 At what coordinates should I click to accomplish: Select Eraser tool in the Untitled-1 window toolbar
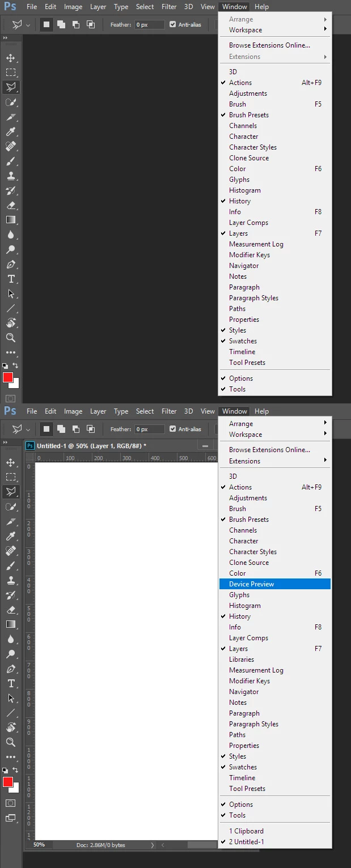click(x=11, y=610)
